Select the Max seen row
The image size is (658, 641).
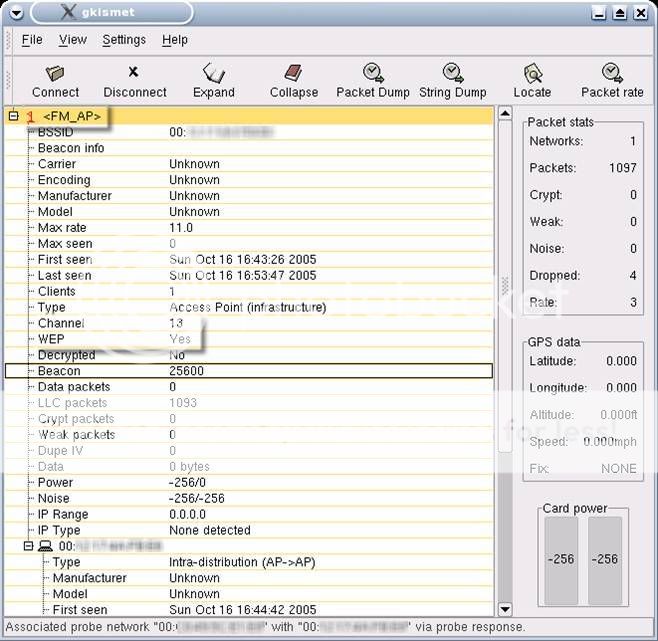point(249,244)
